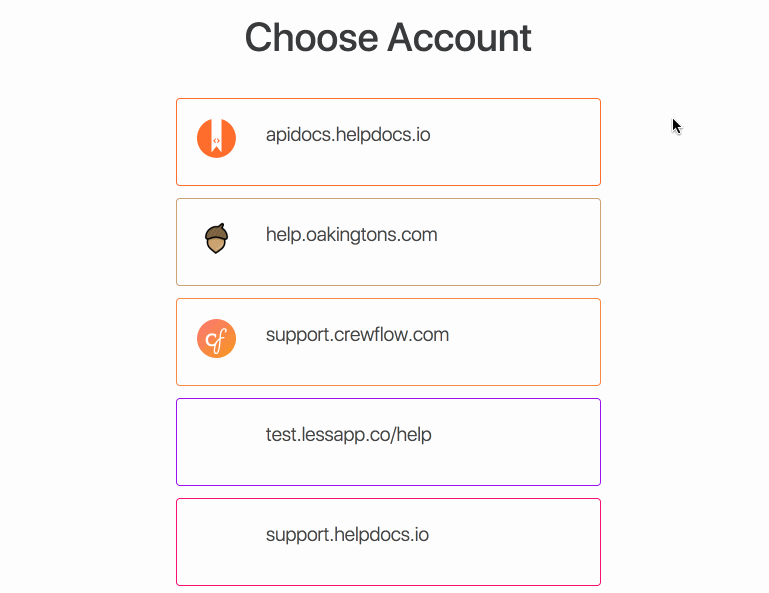
Task: Click blank logo area in support.helpdocs.io card
Action: point(216,539)
